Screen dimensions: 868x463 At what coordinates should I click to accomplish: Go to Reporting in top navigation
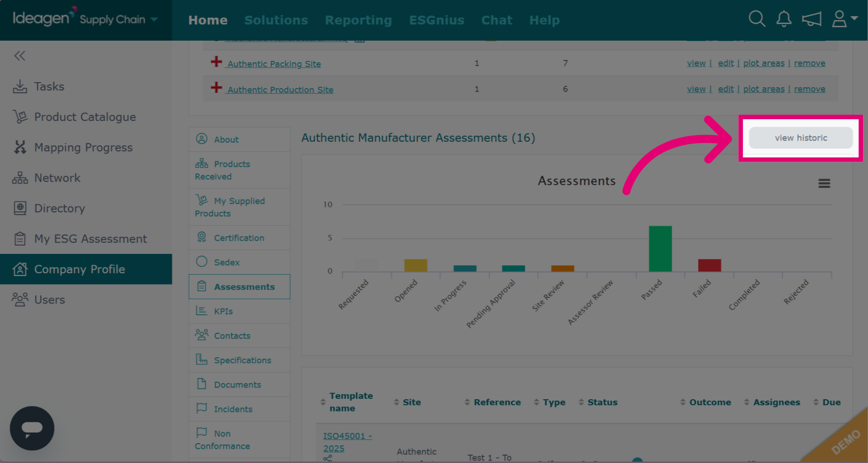(359, 20)
